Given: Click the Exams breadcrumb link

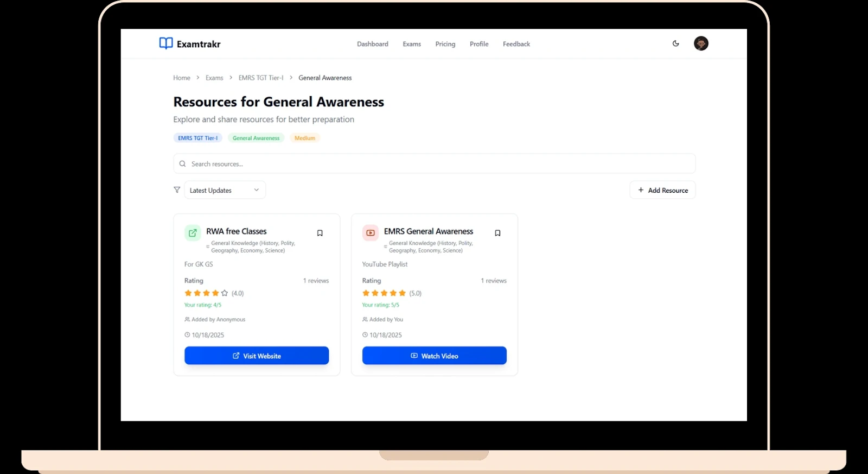Looking at the screenshot, I should coord(214,78).
